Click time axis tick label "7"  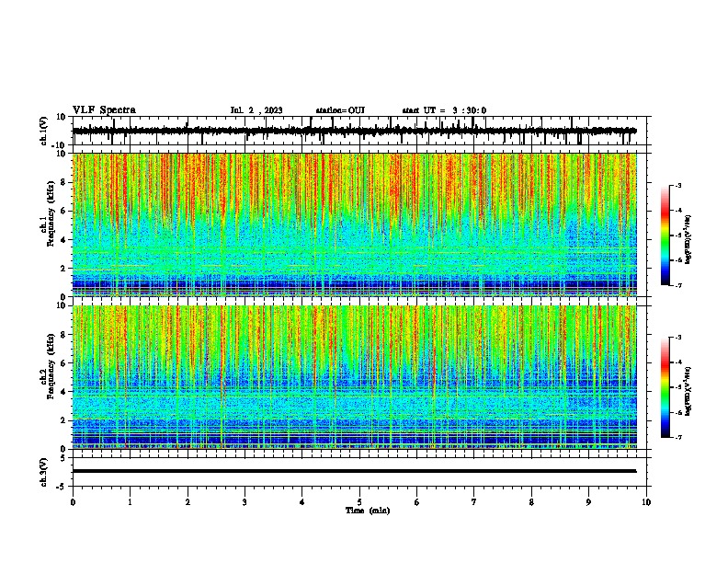coord(474,501)
